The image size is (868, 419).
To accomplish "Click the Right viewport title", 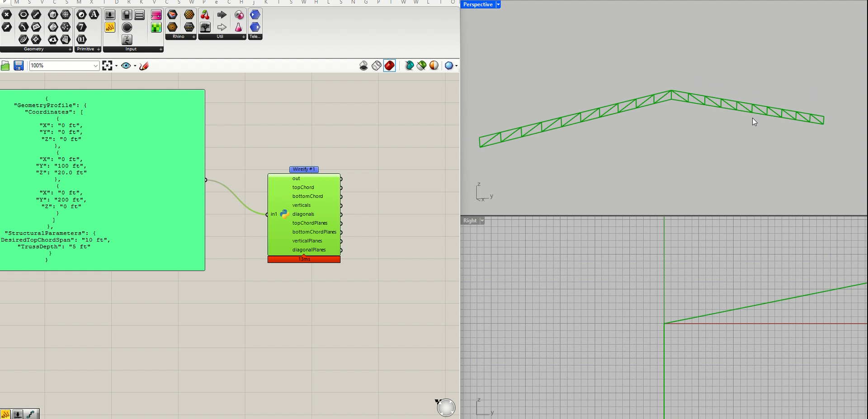I will [470, 220].
